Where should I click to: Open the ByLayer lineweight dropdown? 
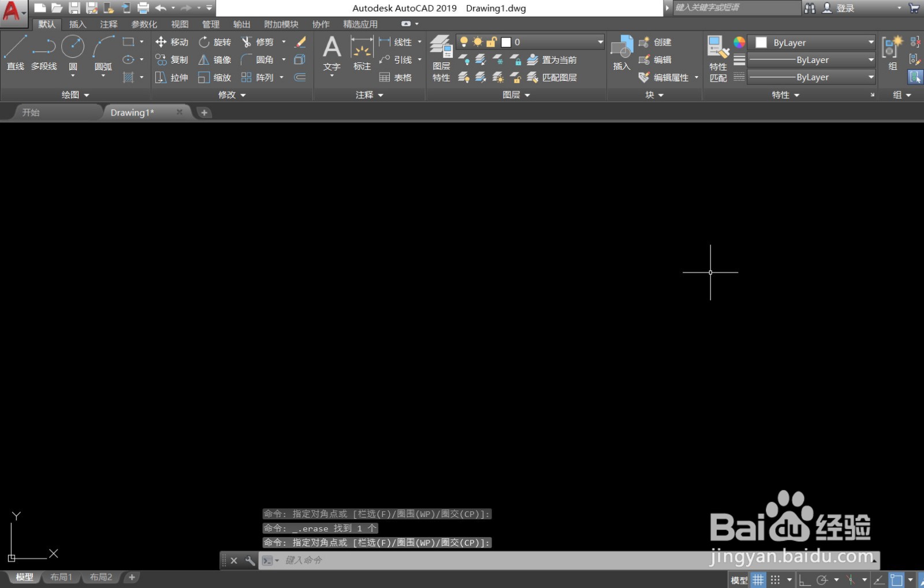(811, 59)
